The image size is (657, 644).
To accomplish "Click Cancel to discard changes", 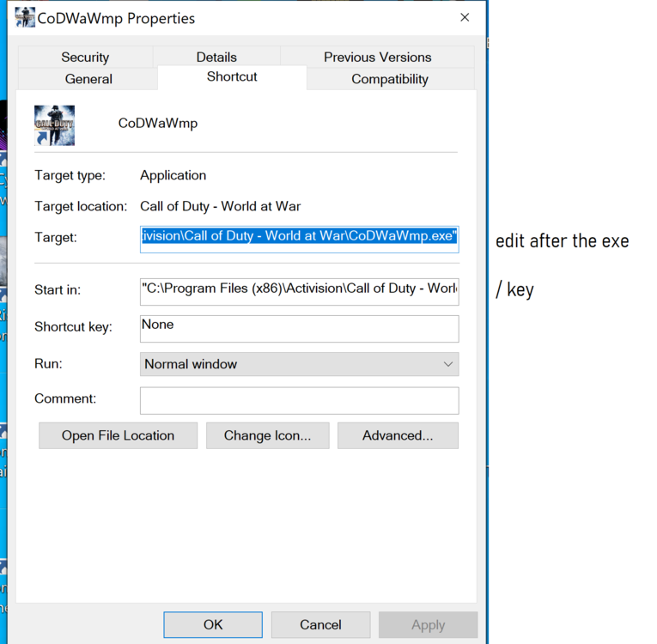I will tap(320, 624).
